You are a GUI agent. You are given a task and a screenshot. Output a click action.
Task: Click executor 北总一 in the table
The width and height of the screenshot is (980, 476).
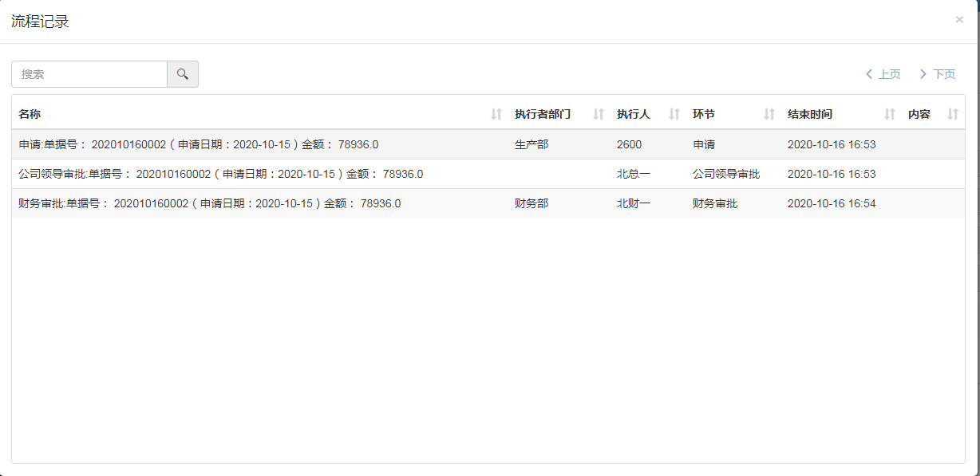point(634,174)
